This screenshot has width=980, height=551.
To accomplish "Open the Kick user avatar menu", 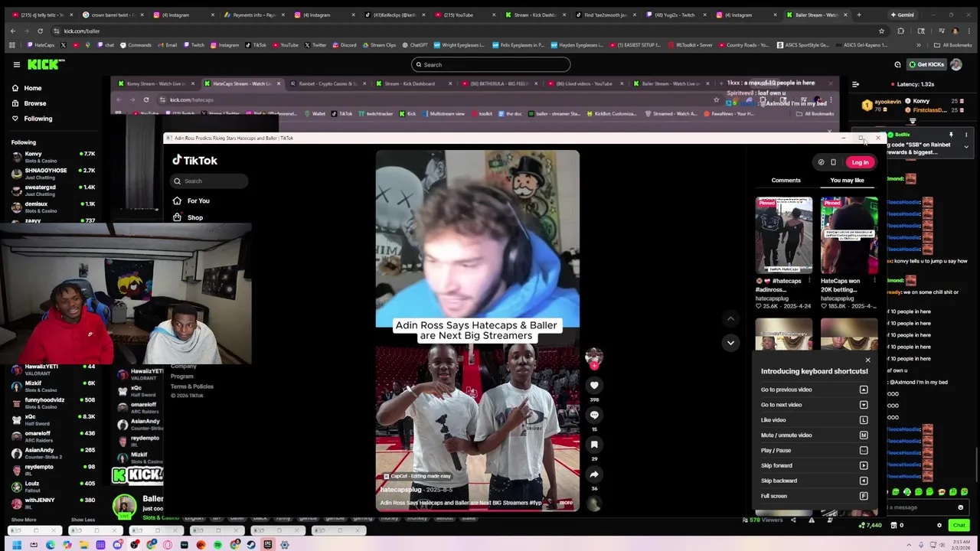I will point(956,65).
